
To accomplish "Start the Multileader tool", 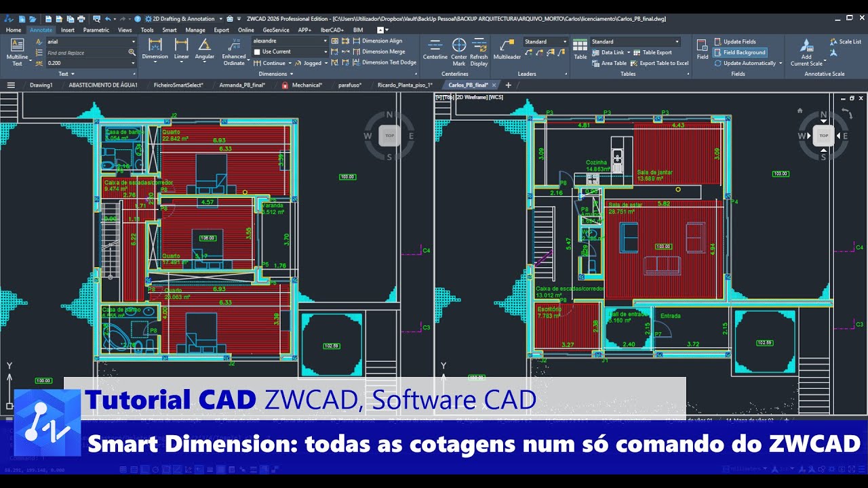I will tap(507, 49).
